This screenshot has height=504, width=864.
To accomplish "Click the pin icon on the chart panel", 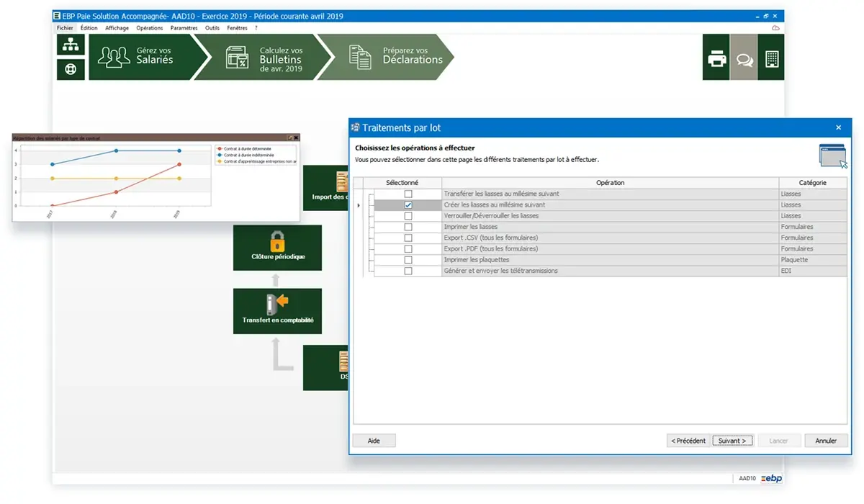I will pyautogui.click(x=289, y=137).
